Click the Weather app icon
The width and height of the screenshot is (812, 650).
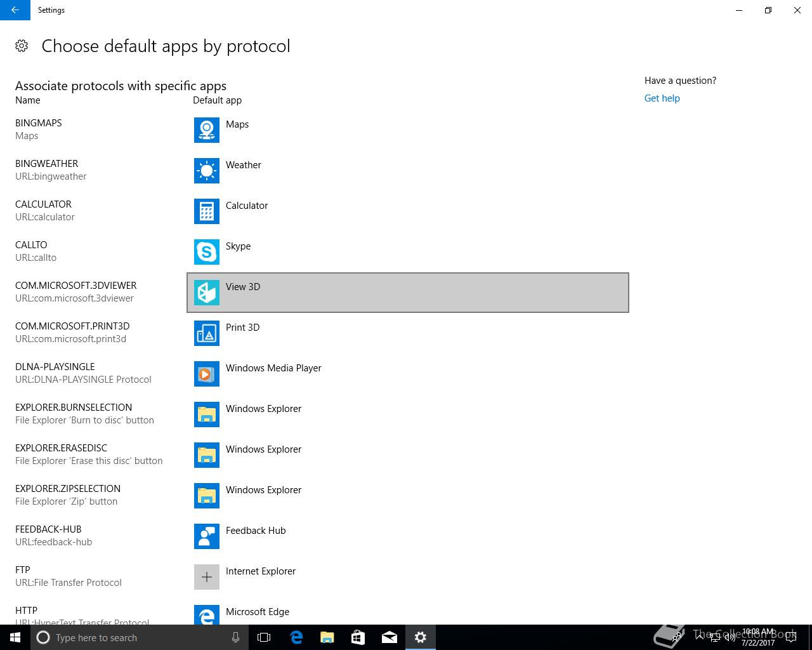point(207,171)
